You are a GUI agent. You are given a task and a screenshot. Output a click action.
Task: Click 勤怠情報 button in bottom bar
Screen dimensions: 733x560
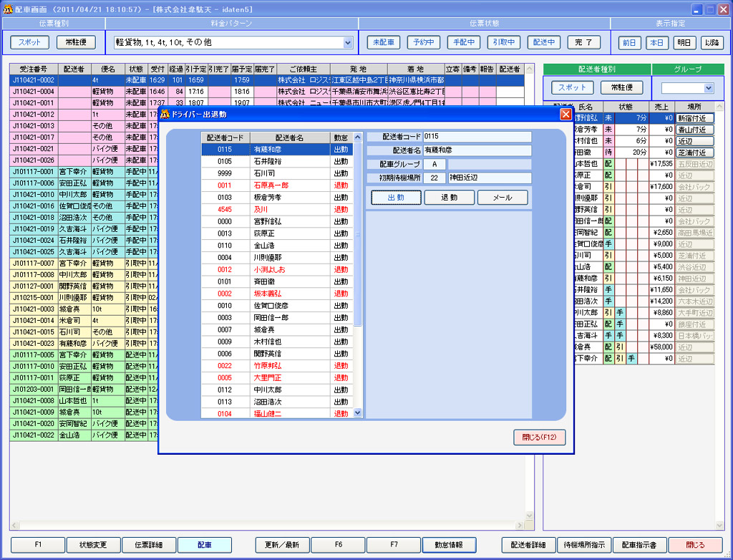click(449, 545)
